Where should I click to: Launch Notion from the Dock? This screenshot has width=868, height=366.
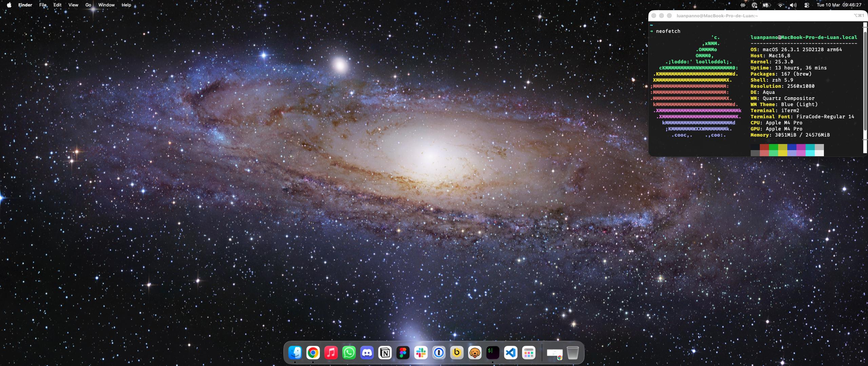(x=385, y=353)
